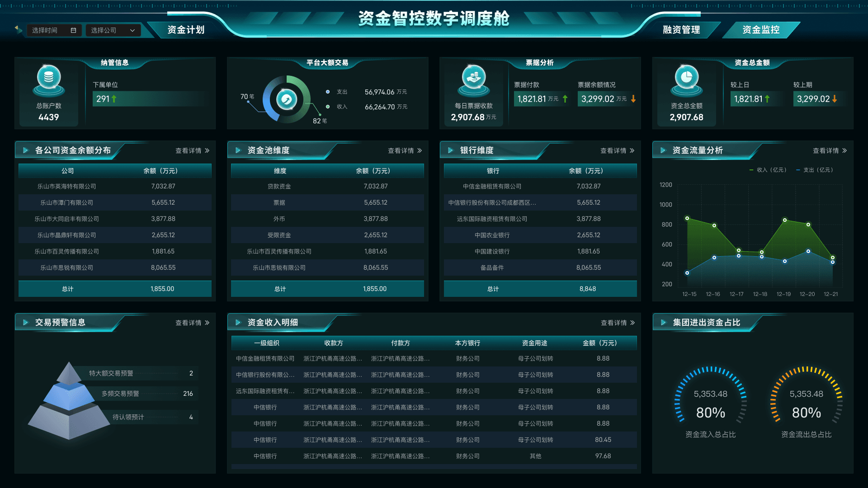Click triangle icon beside 资金流量分析
The width and height of the screenshot is (868, 488).
663,150
